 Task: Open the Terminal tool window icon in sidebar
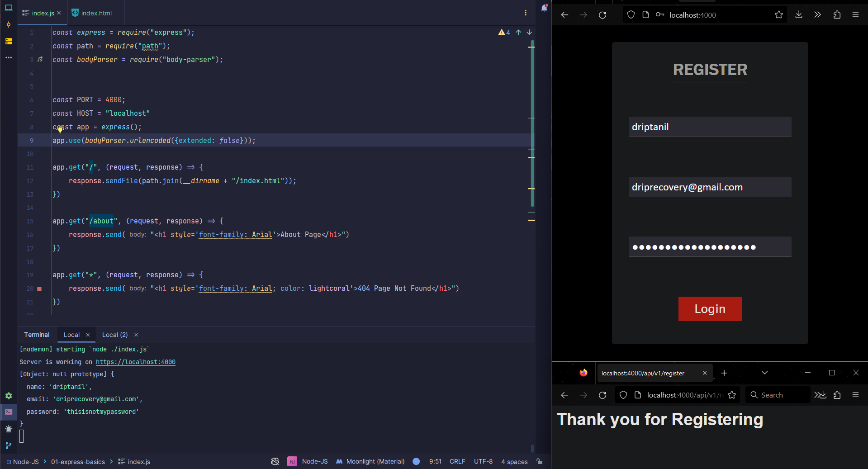click(9, 412)
